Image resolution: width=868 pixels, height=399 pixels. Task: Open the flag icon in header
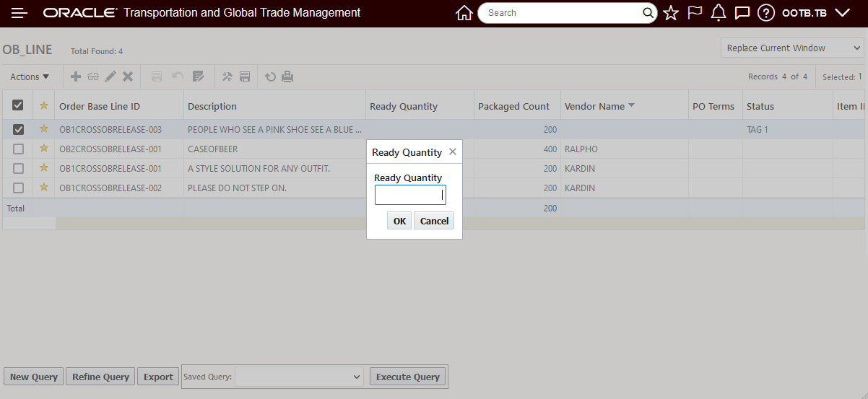(695, 13)
